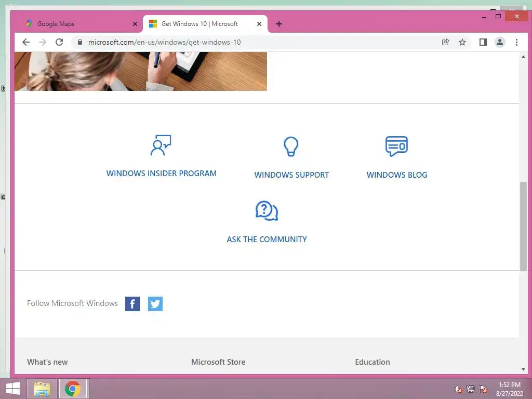Open a new browser tab
Screen dimensions: 532x399
click(279, 24)
